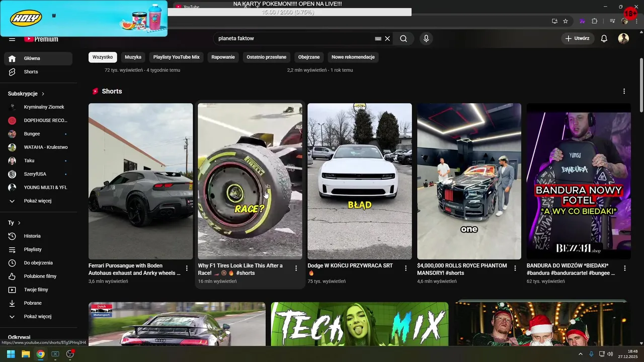
Task: Clear the search box with X
Action: pos(387,39)
